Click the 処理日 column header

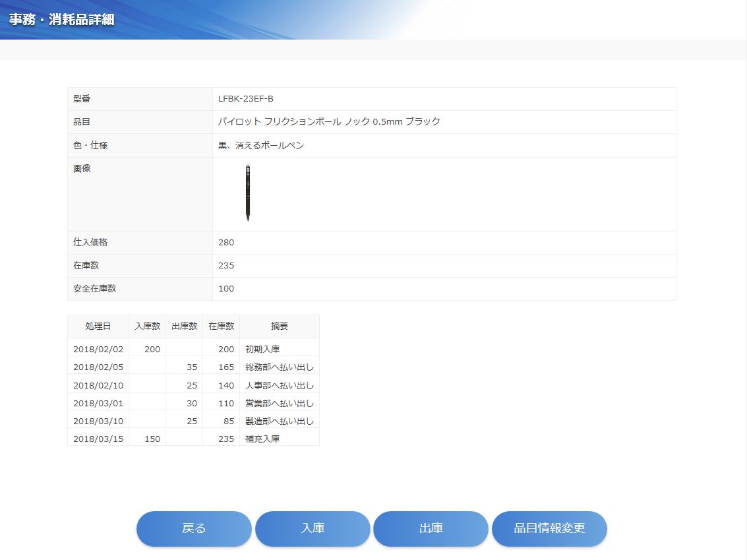98,326
